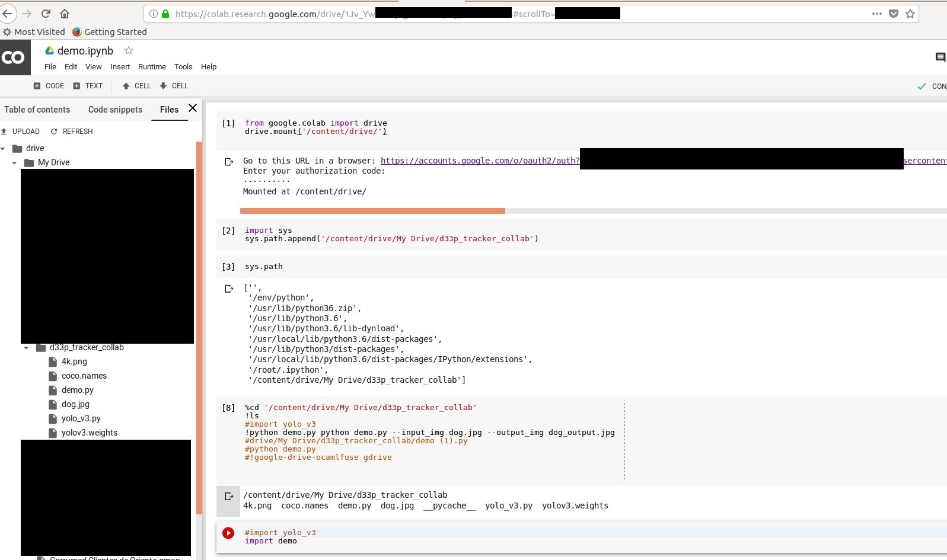Click the orange horizontal scrollbar in cell 1 output
Screen dimensions: 947x560
[x=372, y=211]
